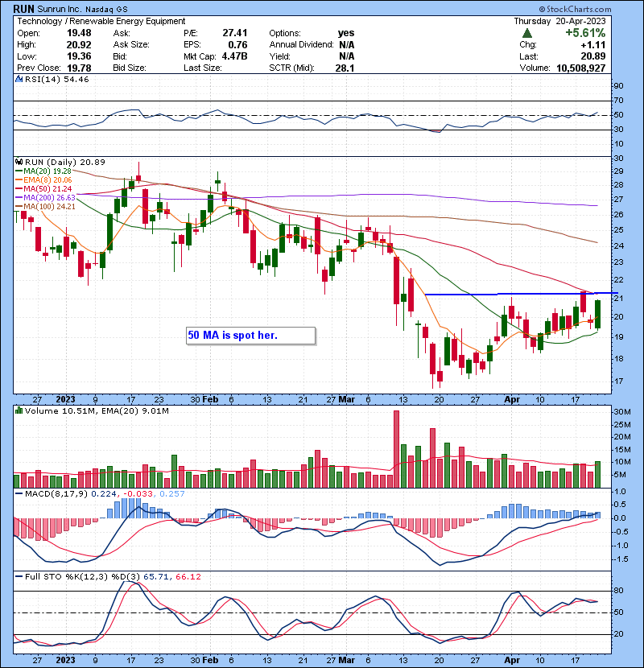Click the P/E value 27.41
Viewport: 644px width, 668px height.
(235, 33)
